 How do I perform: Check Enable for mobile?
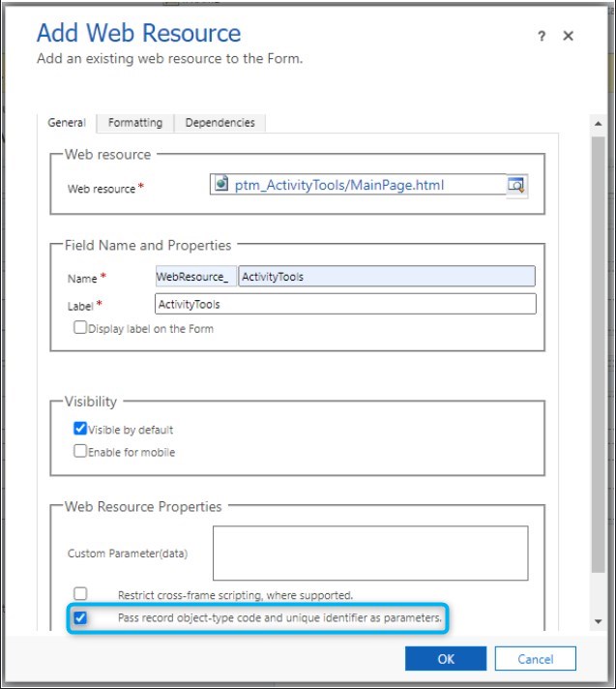tap(80, 451)
